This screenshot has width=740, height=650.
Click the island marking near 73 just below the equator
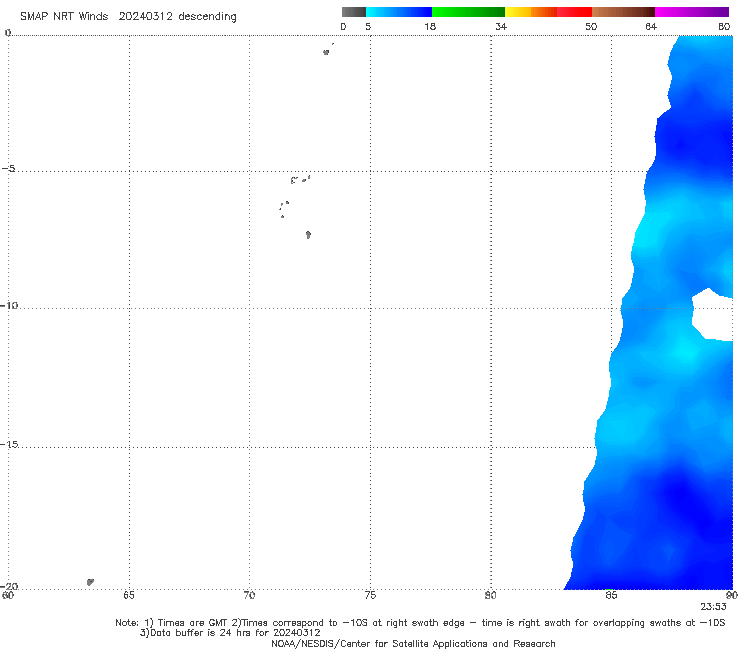pos(326,52)
